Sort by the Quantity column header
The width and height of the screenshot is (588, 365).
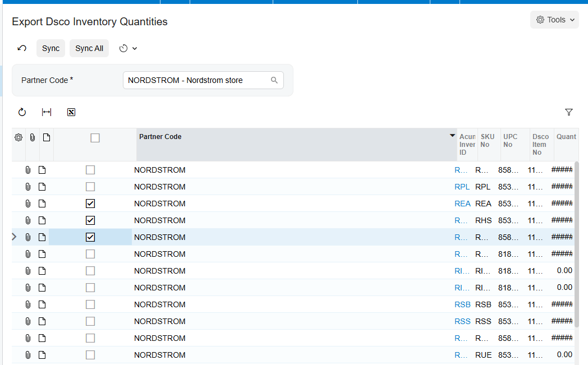(x=566, y=145)
